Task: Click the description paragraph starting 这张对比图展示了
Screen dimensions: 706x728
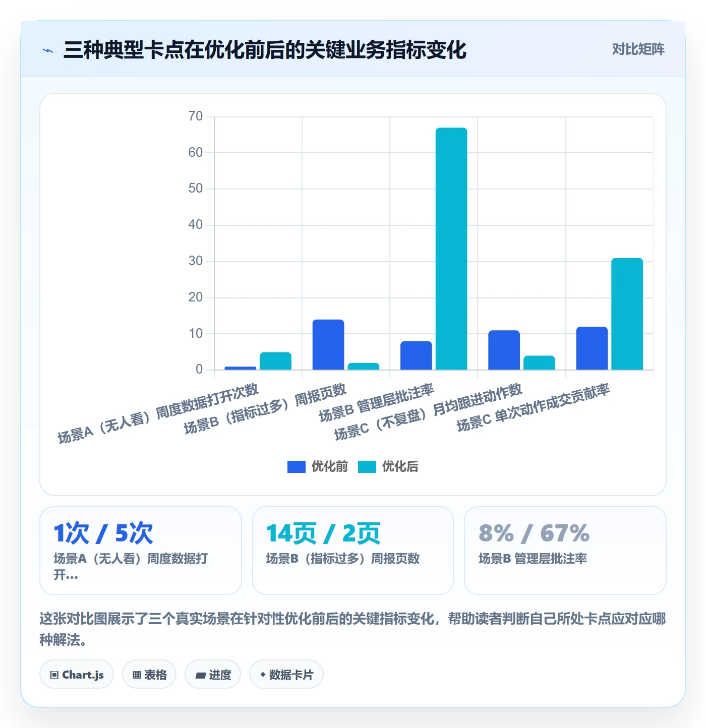Action: pos(352,629)
